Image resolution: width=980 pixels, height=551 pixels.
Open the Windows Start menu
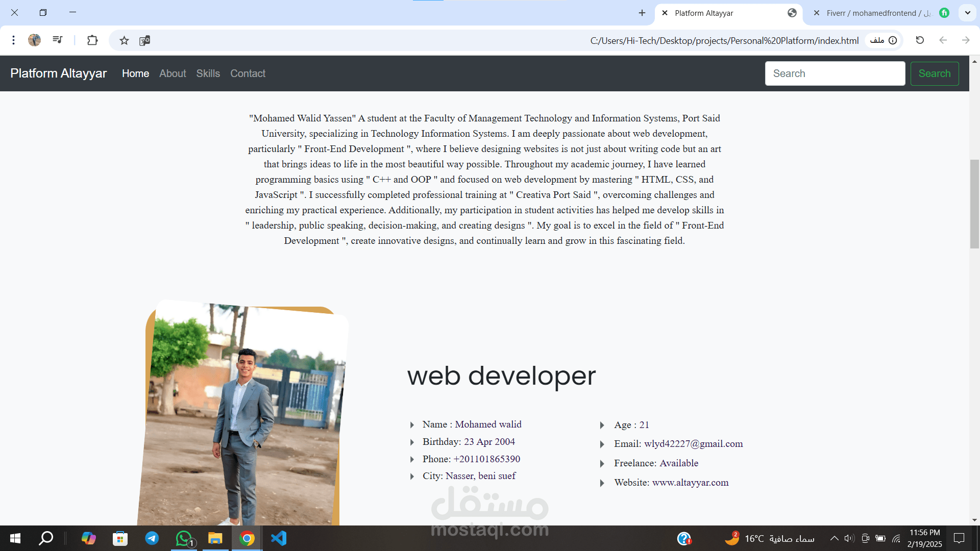pyautogui.click(x=15, y=538)
